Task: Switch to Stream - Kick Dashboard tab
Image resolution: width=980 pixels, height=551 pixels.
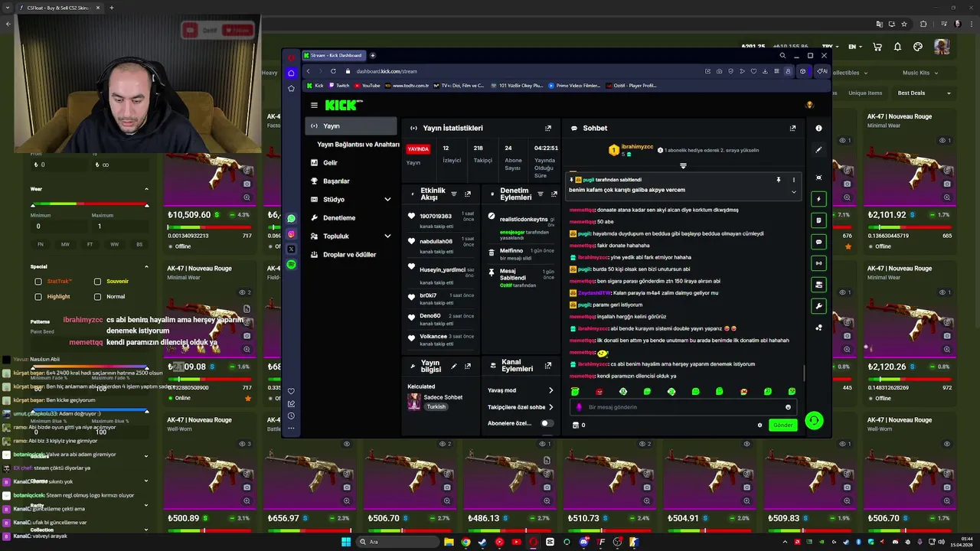Action: 334,55
